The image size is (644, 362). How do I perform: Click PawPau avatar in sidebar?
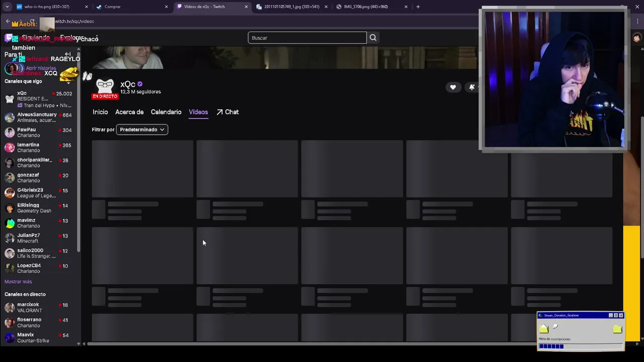10,132
